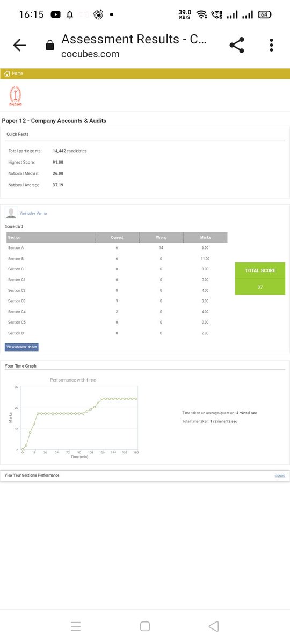Screen dimensions: 290x644
Task: Click Section B marks 11.00
Action: pyautogui.click(x=205, y=259)
